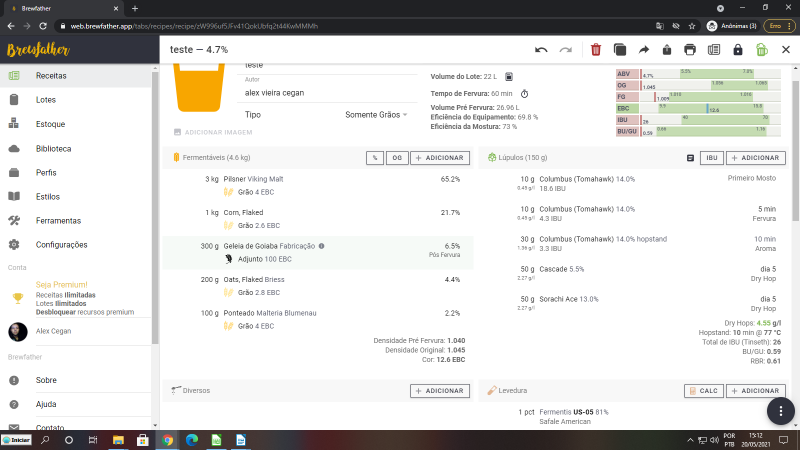The width and height of the screenshot is (800, 450).
Task: Expand the Tipo Somente Grãos dropdown
Action: (376, 115)
